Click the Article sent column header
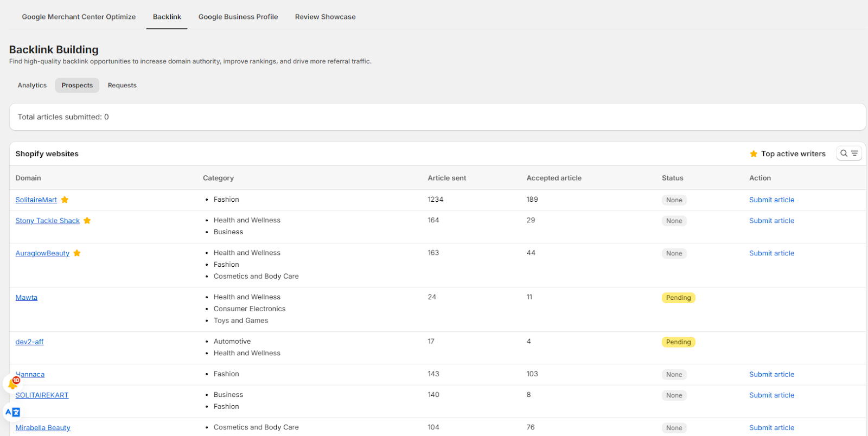The width and height of the screenshot is (868, 436). pyautogui.click(x=447, y=178)
